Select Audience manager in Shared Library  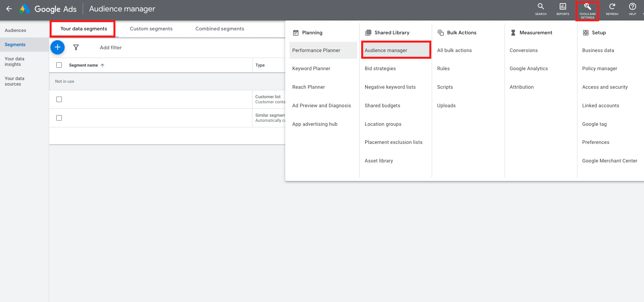pyautogui.click(x=396, y=50)
